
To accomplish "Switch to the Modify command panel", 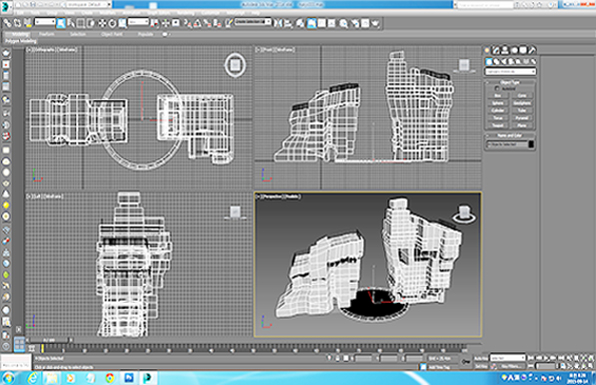I will point(496,51).
